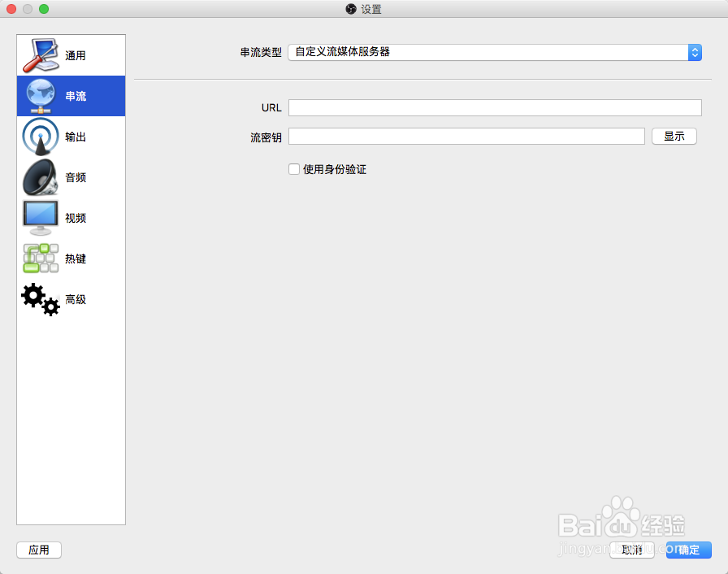This screenshot has height=574, width=728.
Task: Open the 串流类型 dropdown arrow
Action: 695,53
